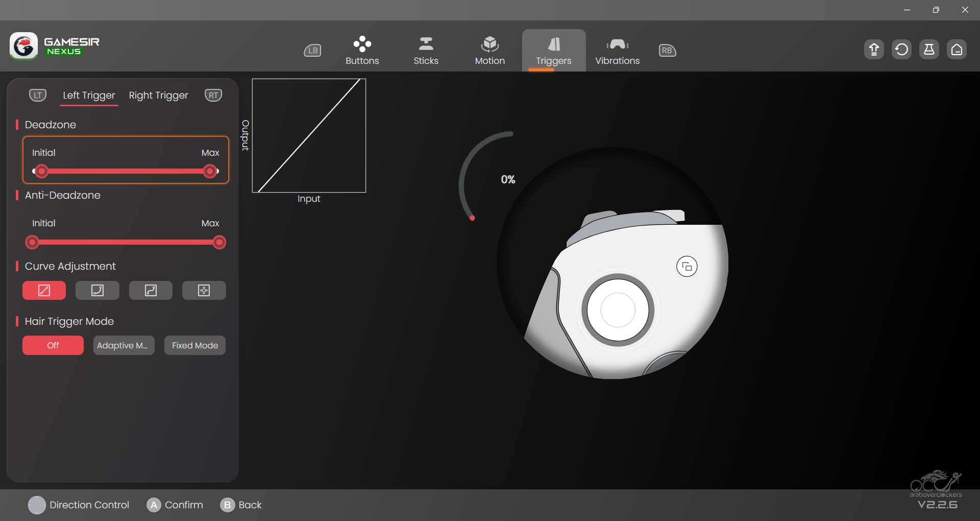Viewport: 980px width, 521px height.
Task: Open the flask test icon
Action: pos(929,50)
